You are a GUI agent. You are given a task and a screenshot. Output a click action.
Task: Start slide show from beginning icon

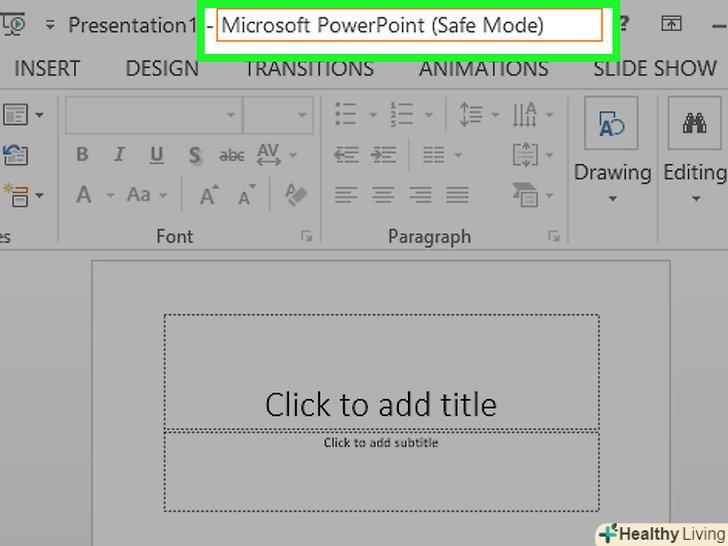click(14, 24)
